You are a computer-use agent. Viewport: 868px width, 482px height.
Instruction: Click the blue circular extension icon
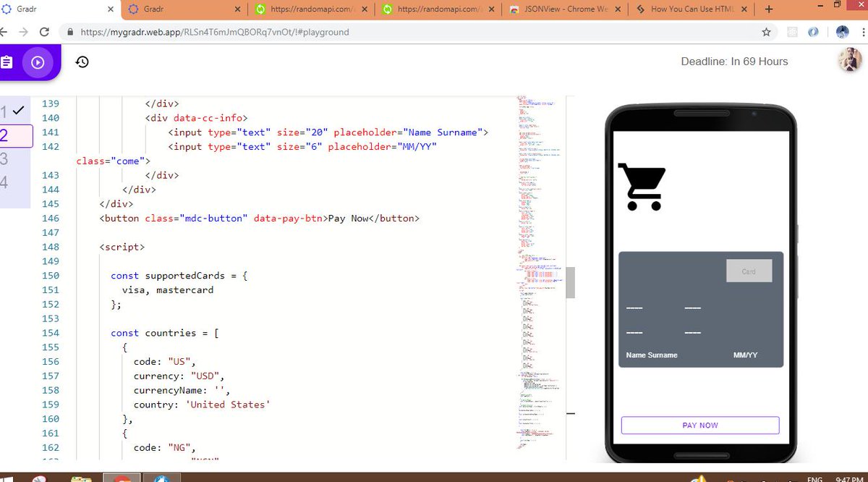[813, 32]
